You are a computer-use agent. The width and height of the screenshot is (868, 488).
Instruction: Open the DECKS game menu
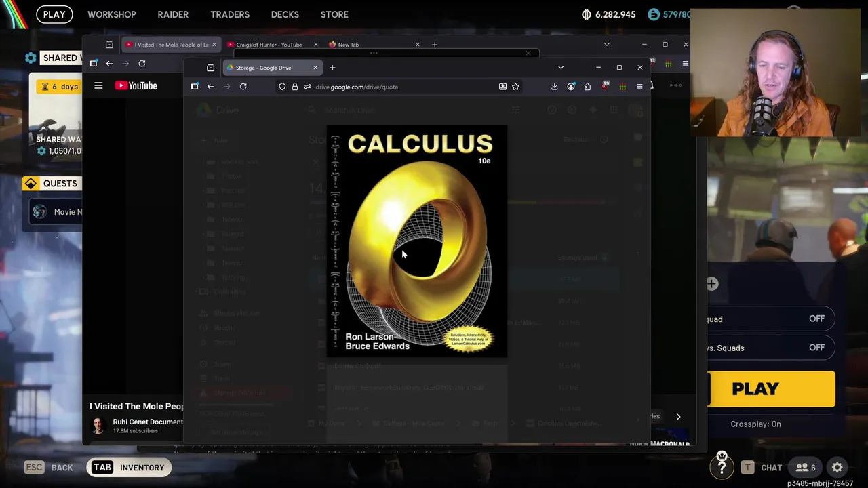click(285, 14)
